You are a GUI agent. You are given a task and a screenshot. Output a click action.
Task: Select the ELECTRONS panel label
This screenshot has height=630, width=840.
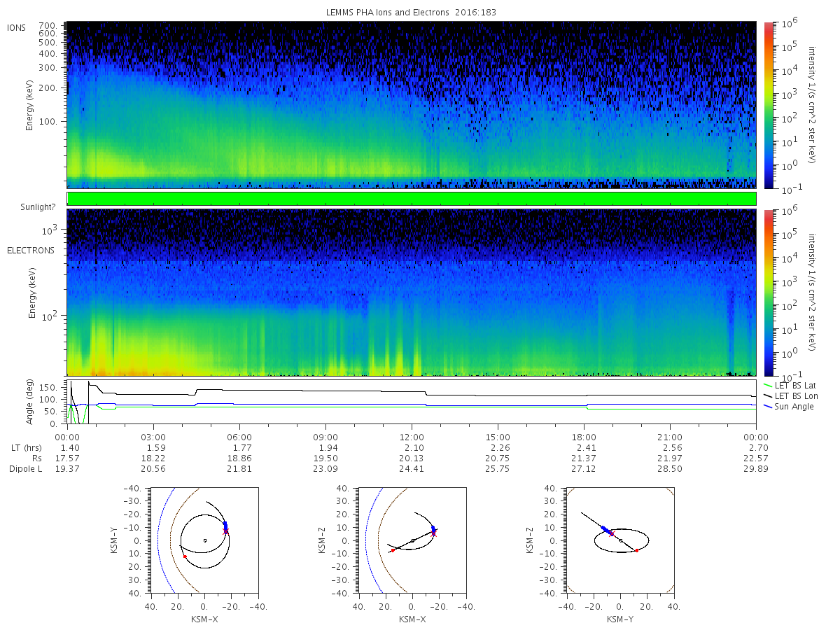(31, 251)
